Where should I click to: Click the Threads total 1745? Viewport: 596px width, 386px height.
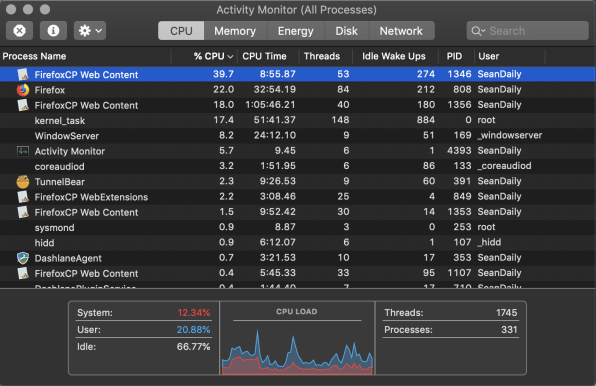[507, 313]
